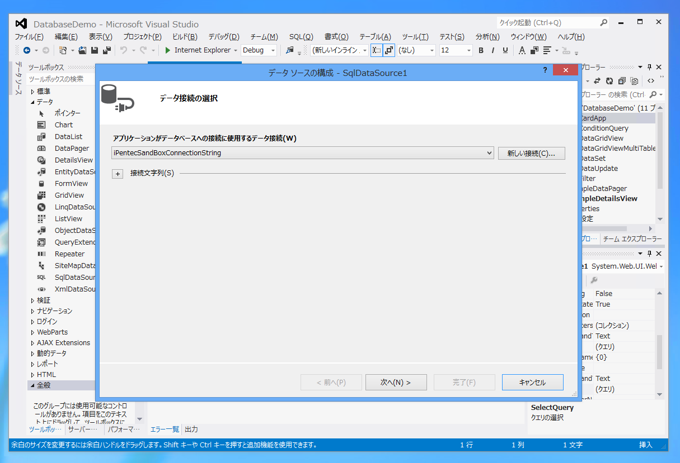
Task: Click the Save All toolbar icon
Action: coord(107,50)
